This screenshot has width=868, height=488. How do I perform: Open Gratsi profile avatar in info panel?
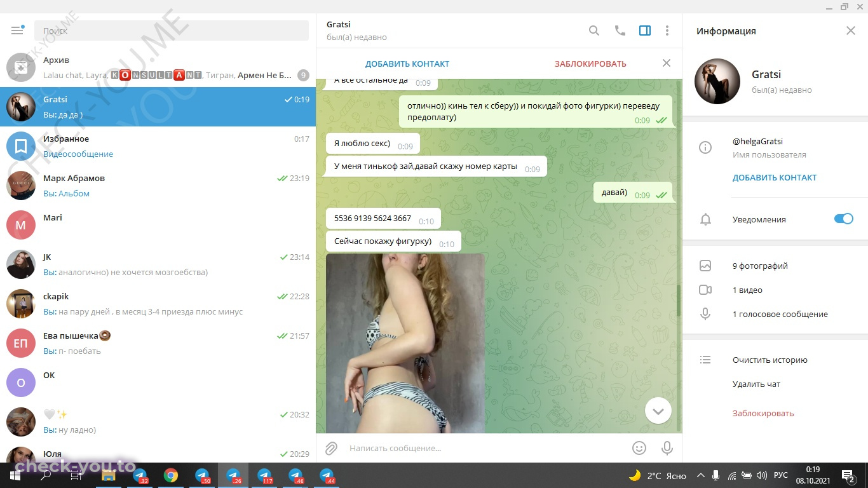[x=717, y=81]
